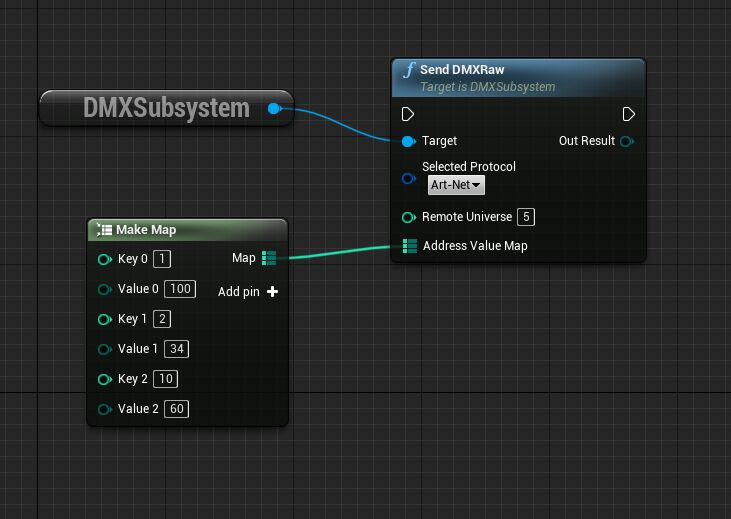Click the Remote Universe value field
731x519 pixels.
point(526,217)
